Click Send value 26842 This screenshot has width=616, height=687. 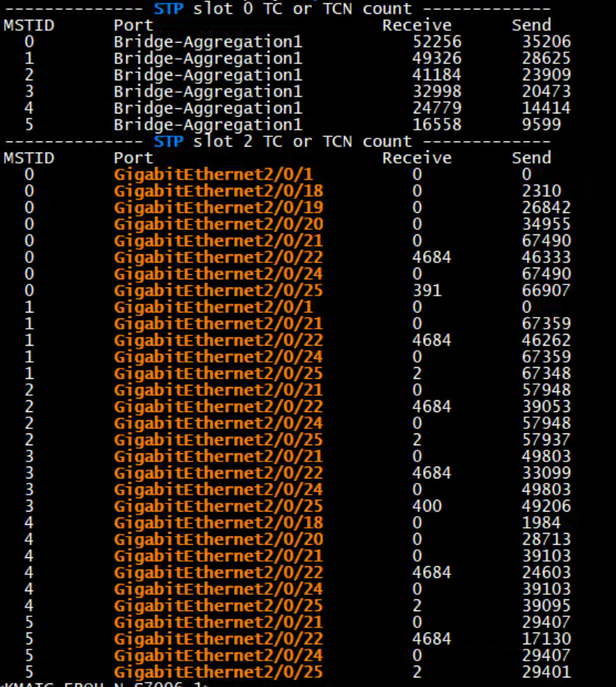coord(546,208)
